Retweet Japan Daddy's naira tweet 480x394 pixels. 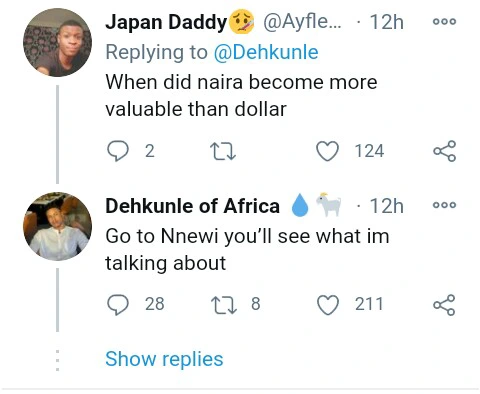tap(223, 151)
